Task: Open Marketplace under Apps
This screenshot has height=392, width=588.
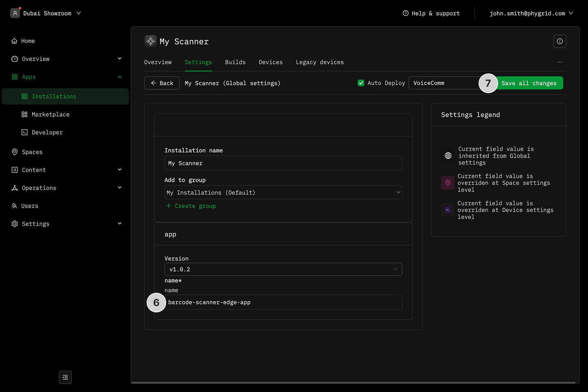Action: 50,114
